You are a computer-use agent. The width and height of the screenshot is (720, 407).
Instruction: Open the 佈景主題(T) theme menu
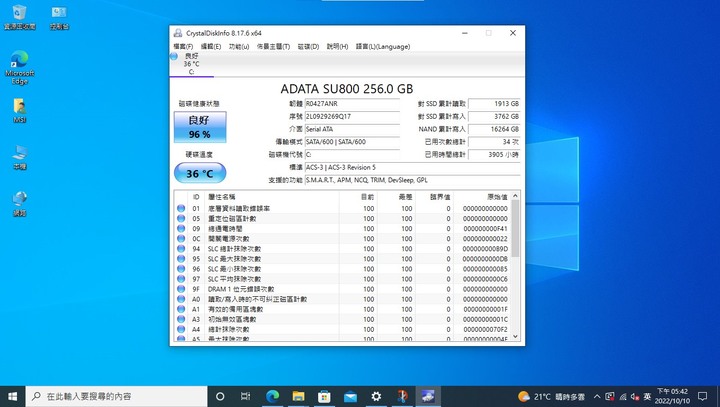(x=273, y=46)
